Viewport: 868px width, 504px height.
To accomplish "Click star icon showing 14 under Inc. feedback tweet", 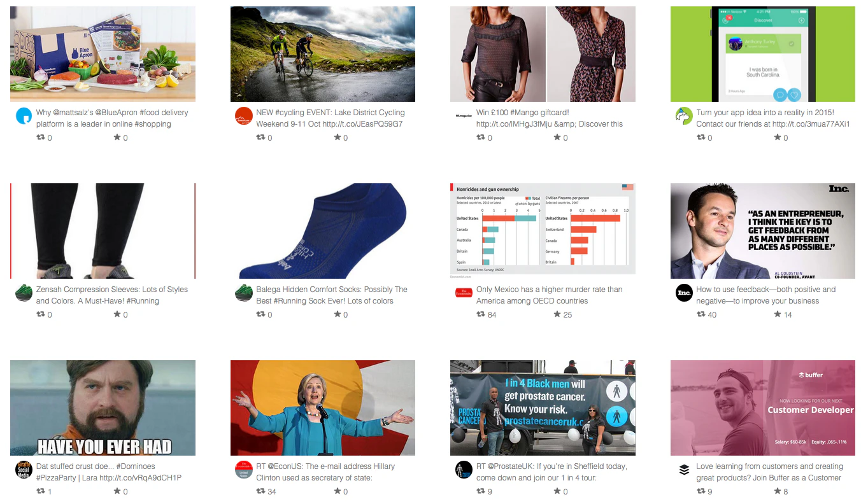I will 777,314.
